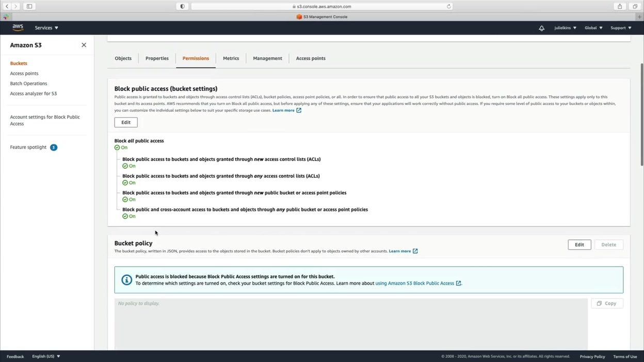Click the Safari address bar
This screenshot has height=362, width=644.
[x=321, y=6]
